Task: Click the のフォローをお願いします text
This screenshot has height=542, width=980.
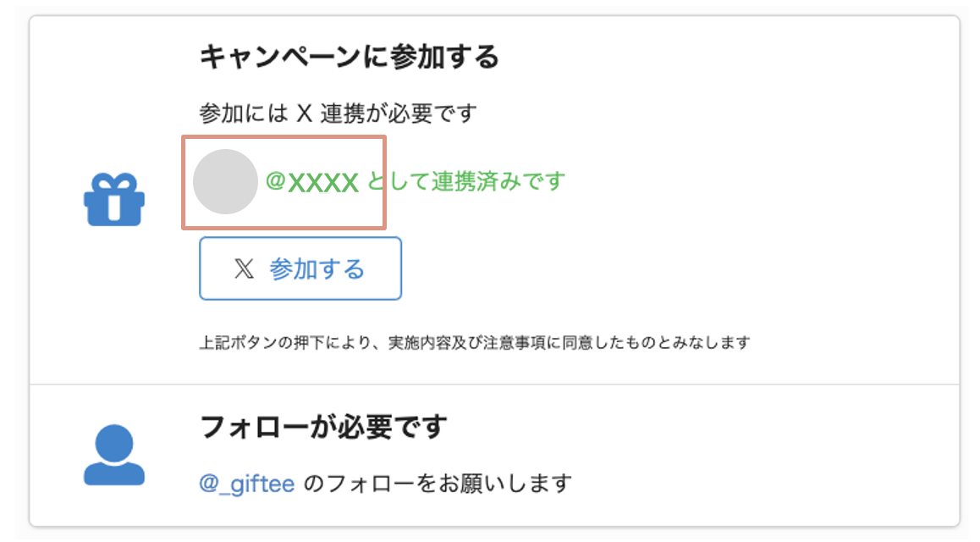Action: (437, 484)
